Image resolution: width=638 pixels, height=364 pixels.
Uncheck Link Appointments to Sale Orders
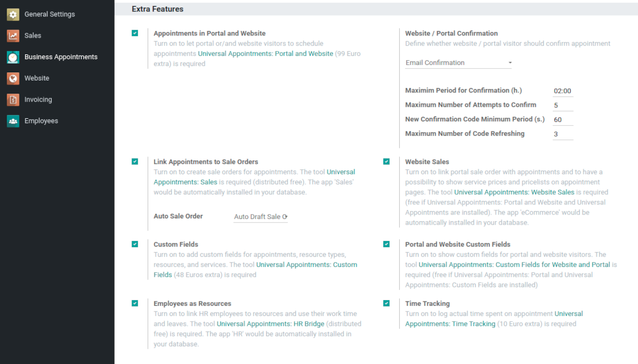(x=135, y=161)
